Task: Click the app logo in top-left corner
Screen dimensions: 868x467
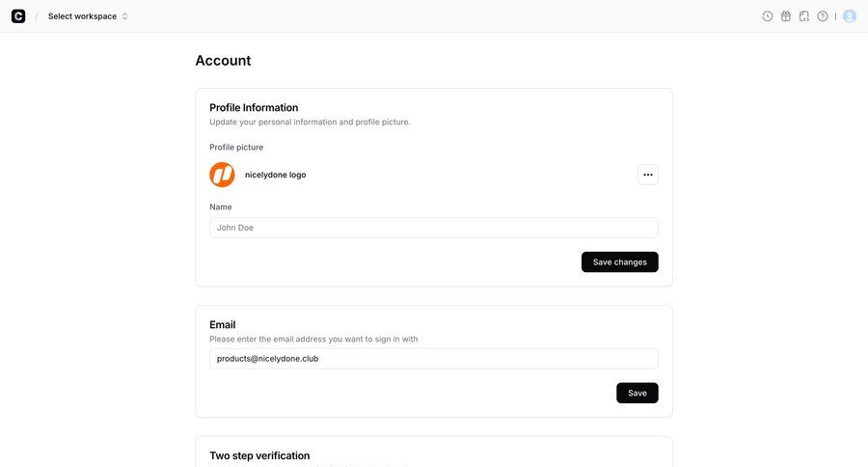Action: coord(18,16)
